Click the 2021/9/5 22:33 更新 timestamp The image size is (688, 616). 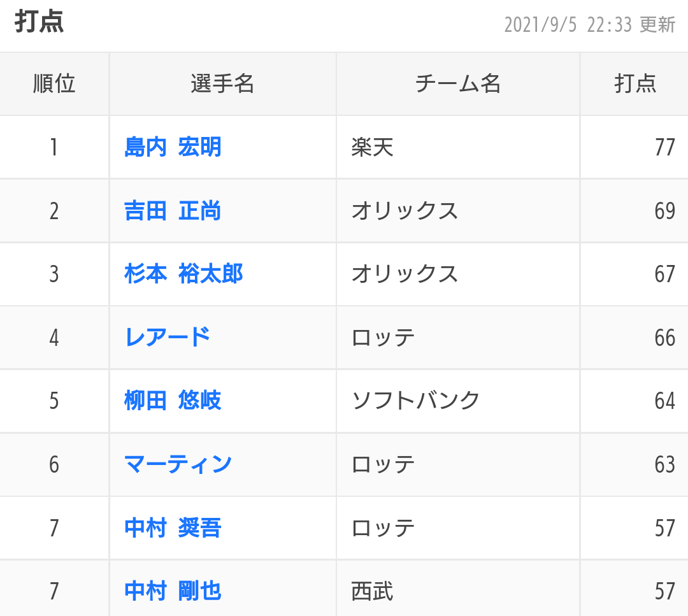[x=589, y=25]
